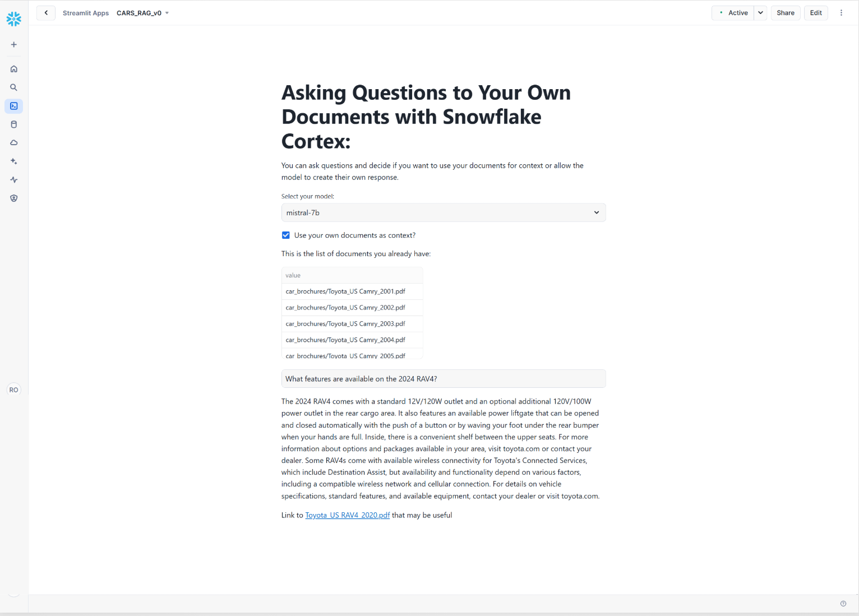Select the Projects terminal icon in sidebar
This screenshot has width=859, height=616.
pos(14,106)
